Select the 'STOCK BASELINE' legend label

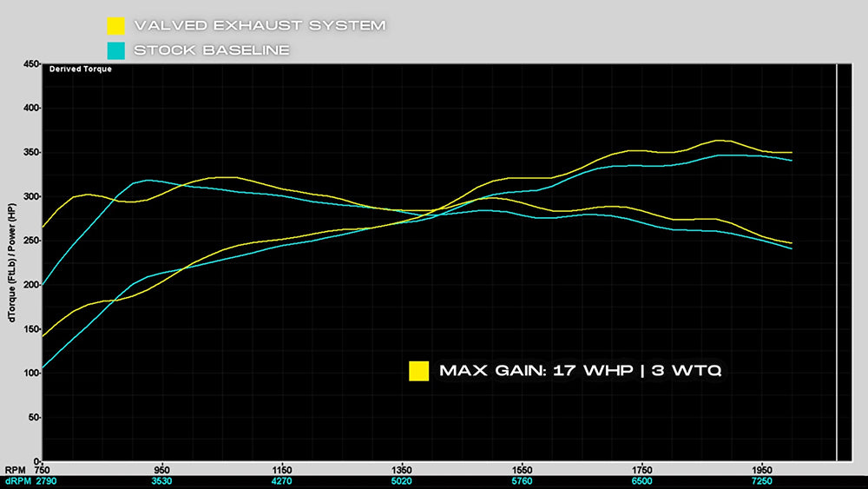(212, 50)
